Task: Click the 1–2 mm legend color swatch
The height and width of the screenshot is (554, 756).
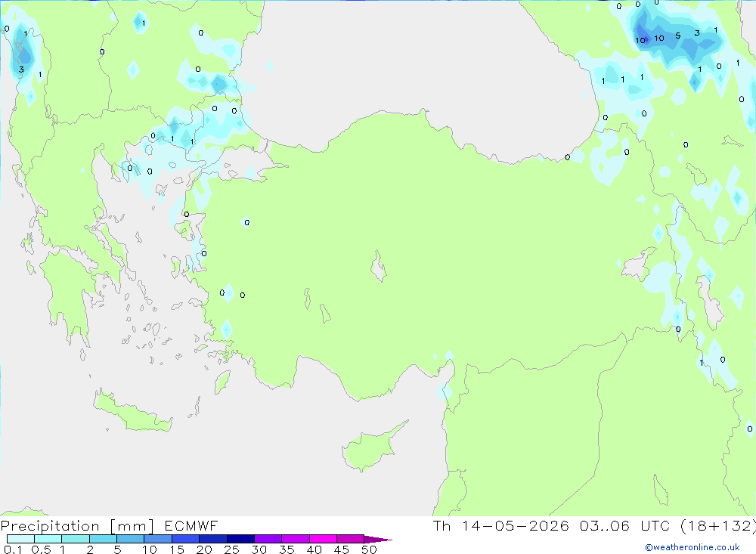Action: (x=76, y=539)
